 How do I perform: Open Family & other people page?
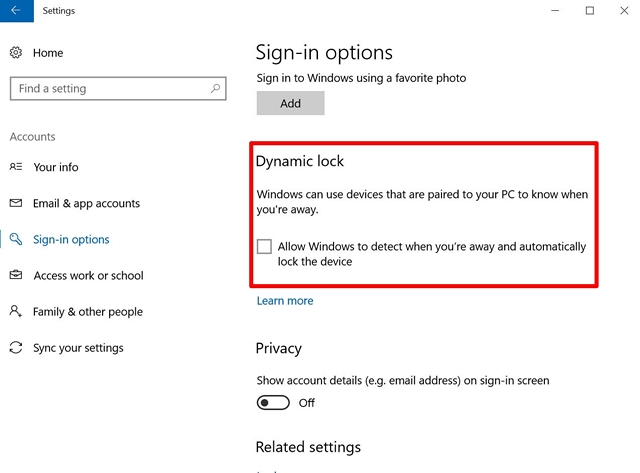point(88,312)
